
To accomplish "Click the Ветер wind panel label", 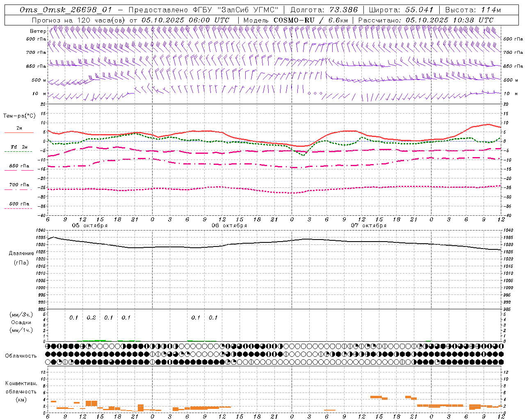I will (38, 31).
